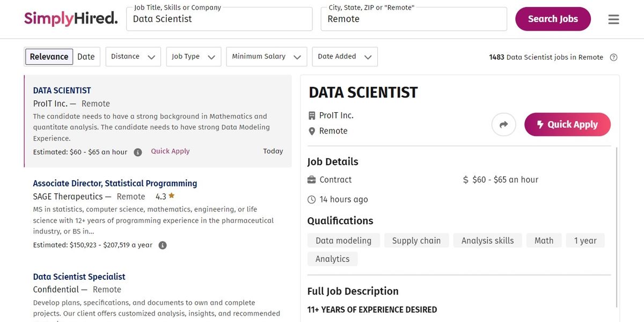The height and width of the screenshot is (322, 644).
Task: Open the Job Type dropdown
Action: coord(193,57)
